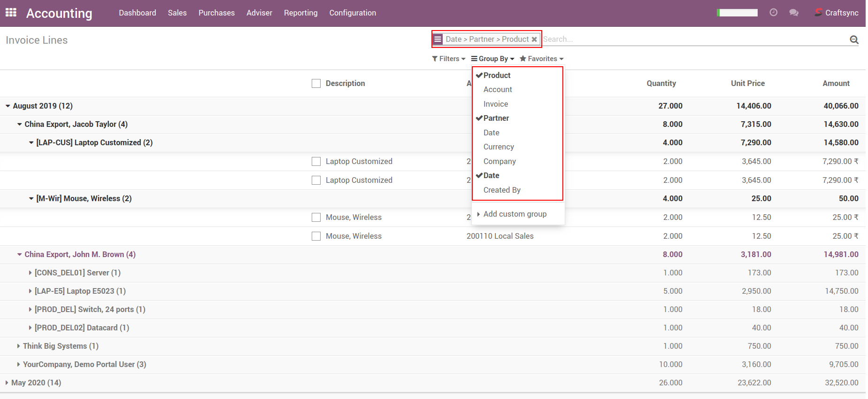Click the search magnifier icon
The width and height of the screenshot is (868, 399).
pyautogui.click(x=854, y=40)
